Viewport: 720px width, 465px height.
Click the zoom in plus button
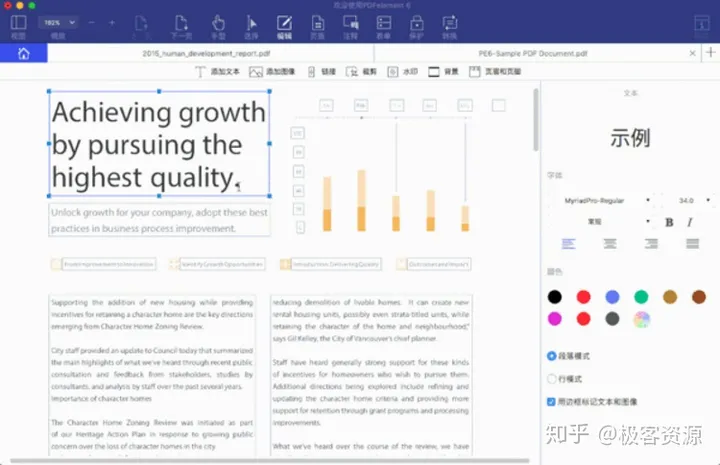(x=112, y=22)
